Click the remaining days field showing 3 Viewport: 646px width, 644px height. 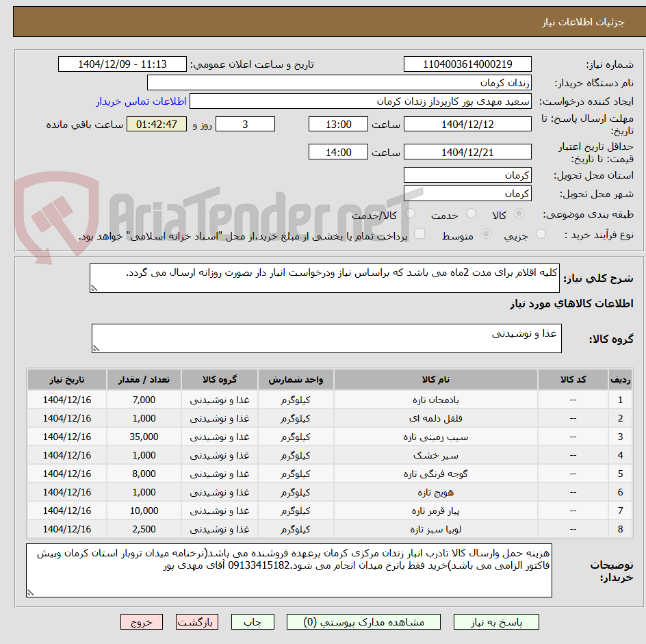(245, 124)
